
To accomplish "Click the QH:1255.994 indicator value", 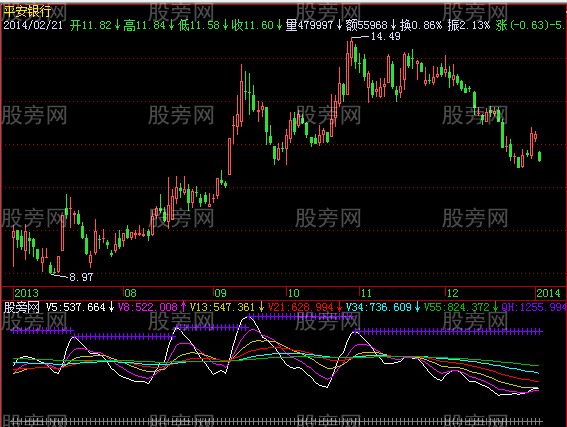I will (534, 307).
